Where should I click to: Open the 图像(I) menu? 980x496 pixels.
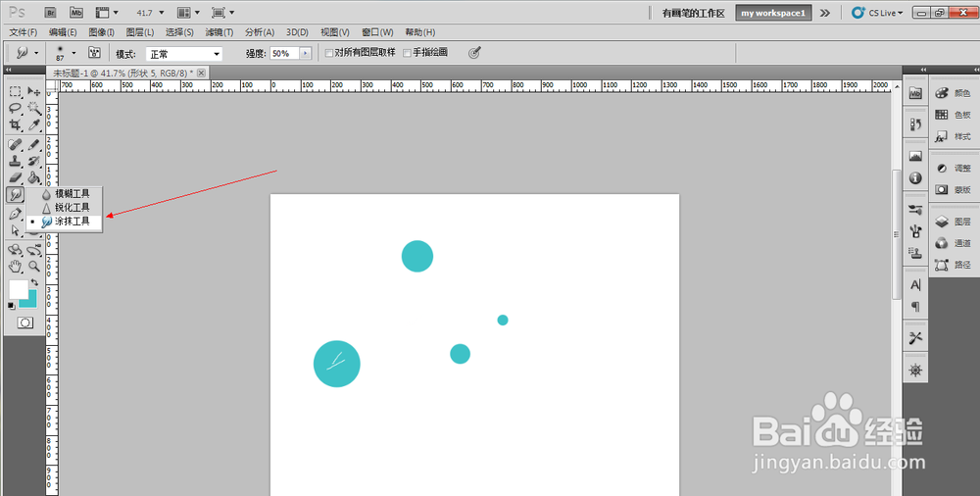(101, 32)
